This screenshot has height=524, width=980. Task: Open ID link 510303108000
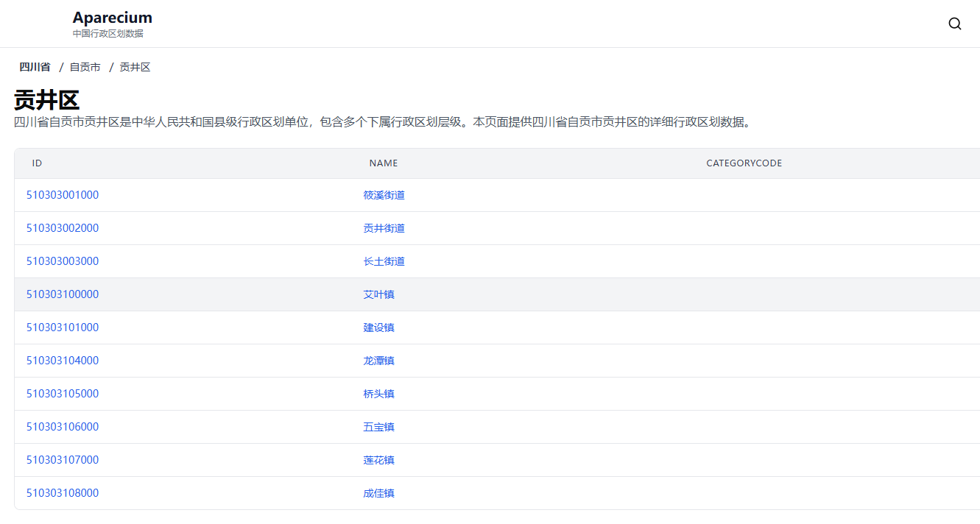point(63,493)
